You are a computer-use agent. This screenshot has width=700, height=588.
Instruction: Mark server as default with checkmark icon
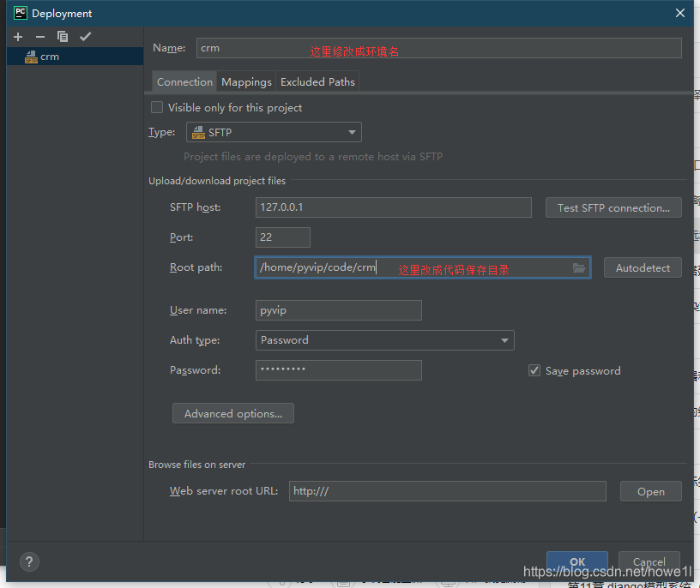coord(85,37)
